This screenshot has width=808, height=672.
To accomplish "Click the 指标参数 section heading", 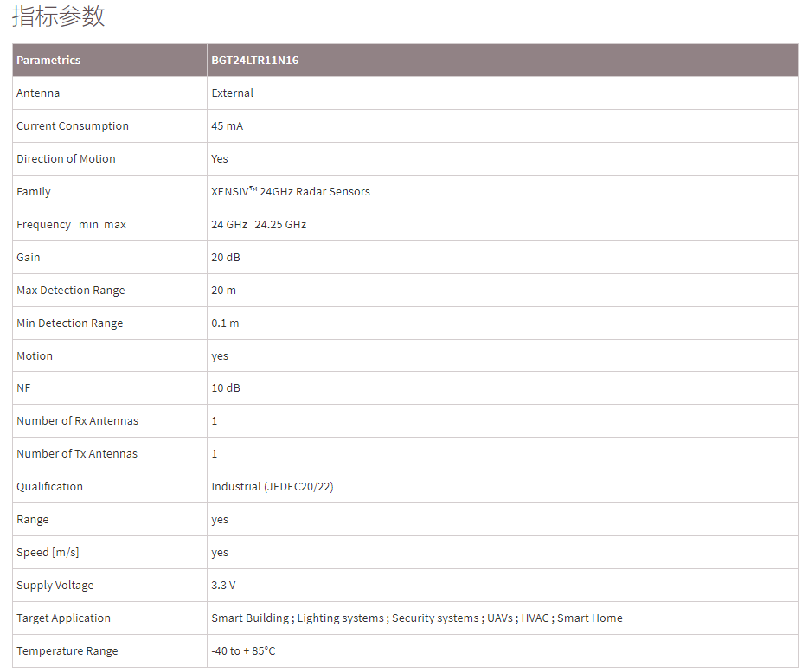I will (x=59, y=17).
